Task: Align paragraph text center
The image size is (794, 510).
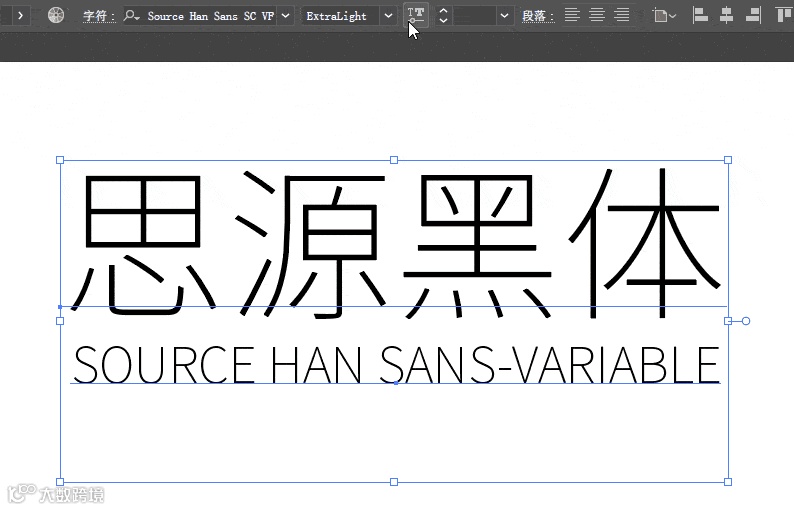Action: click(x=597, y=15)
